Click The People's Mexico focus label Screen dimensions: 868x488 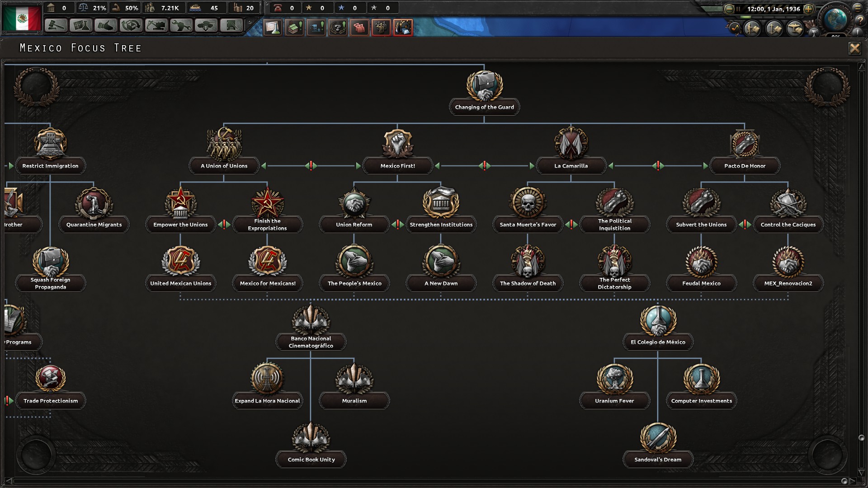[x=354, y=283]
